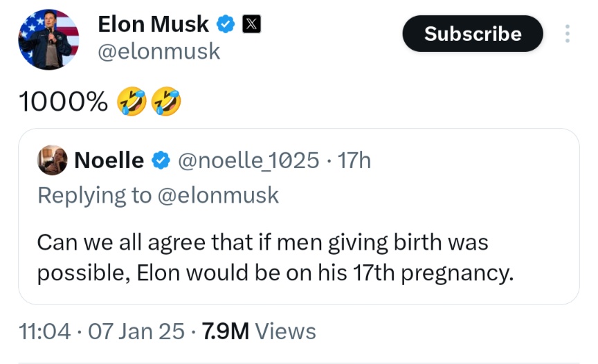This screenshot has width=598, height=364.
Task: Open the Elon Musk display name link
Action: click(153, 24)
